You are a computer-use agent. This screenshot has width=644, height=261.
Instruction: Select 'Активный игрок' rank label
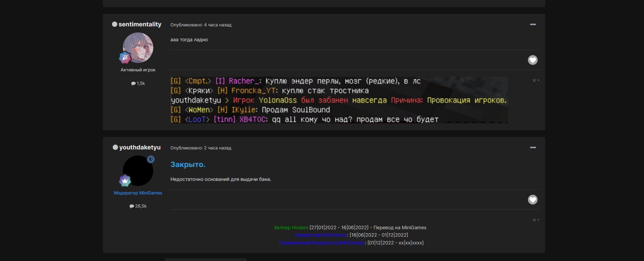click(x=138, y=70)
